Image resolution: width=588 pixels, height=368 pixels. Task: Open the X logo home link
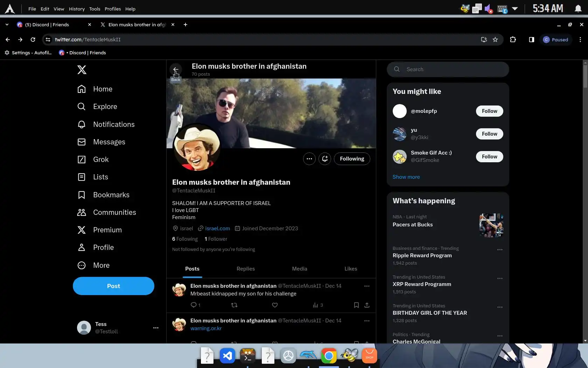click(x=82, y=70)
